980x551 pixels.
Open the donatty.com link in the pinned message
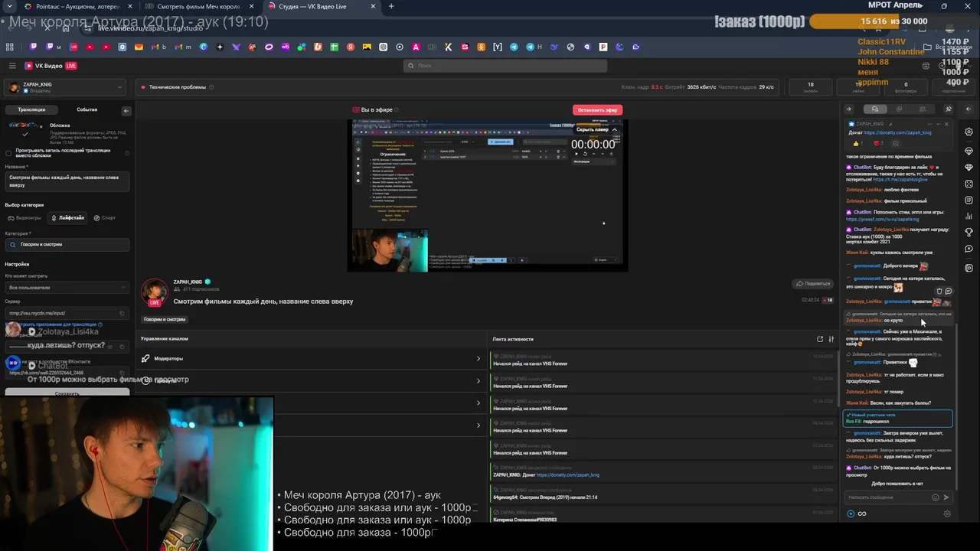tap(897, 132)
